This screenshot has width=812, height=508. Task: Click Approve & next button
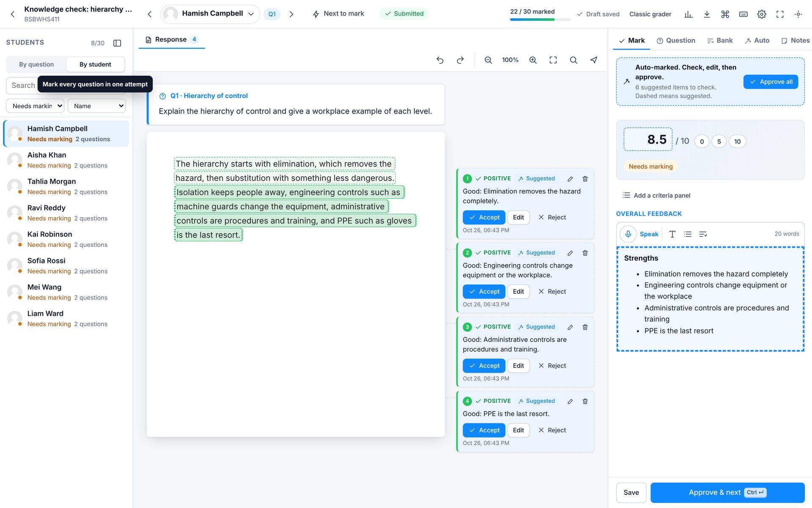tap(727, 492)
